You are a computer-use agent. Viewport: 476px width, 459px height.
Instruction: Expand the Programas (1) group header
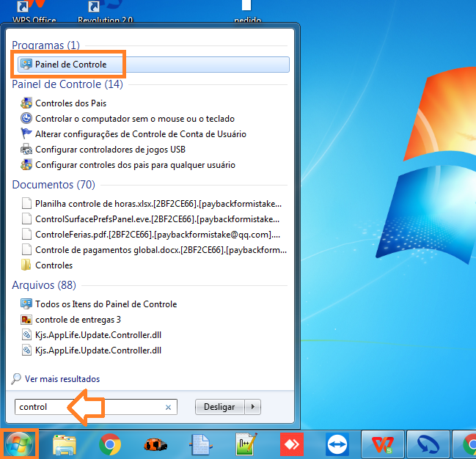45,45
